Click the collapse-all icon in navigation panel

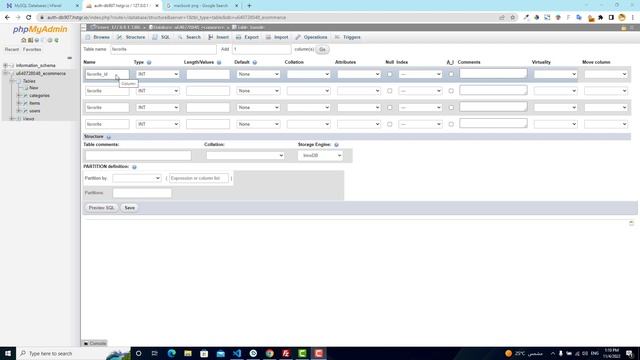69,58
